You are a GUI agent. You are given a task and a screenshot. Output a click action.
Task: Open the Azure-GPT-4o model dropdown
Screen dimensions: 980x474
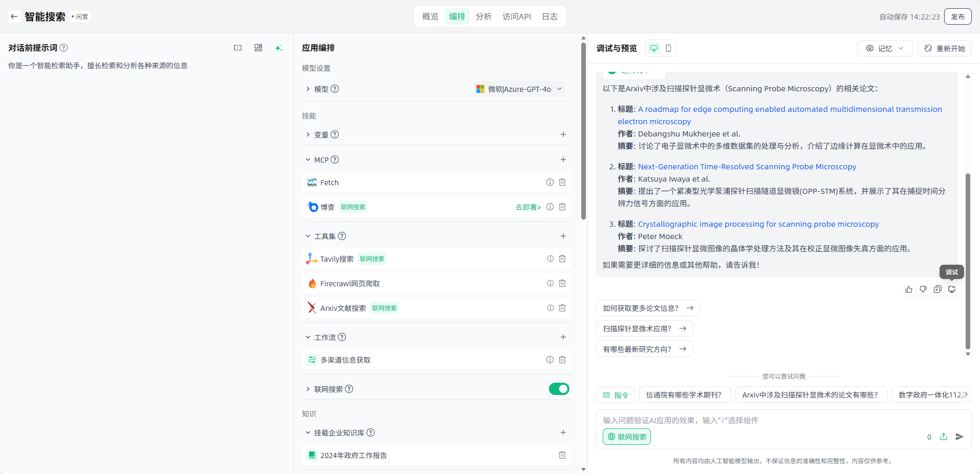pyautogui.click(x=520, y=89)
